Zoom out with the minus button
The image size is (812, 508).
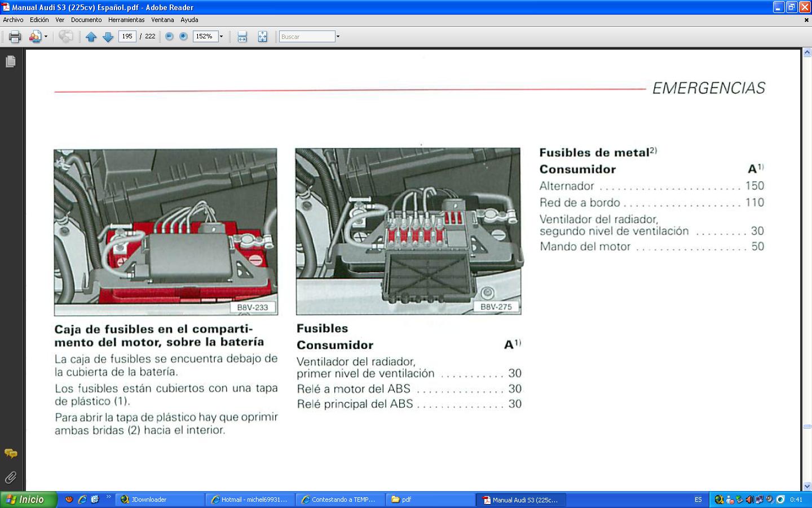pos(169,36)
